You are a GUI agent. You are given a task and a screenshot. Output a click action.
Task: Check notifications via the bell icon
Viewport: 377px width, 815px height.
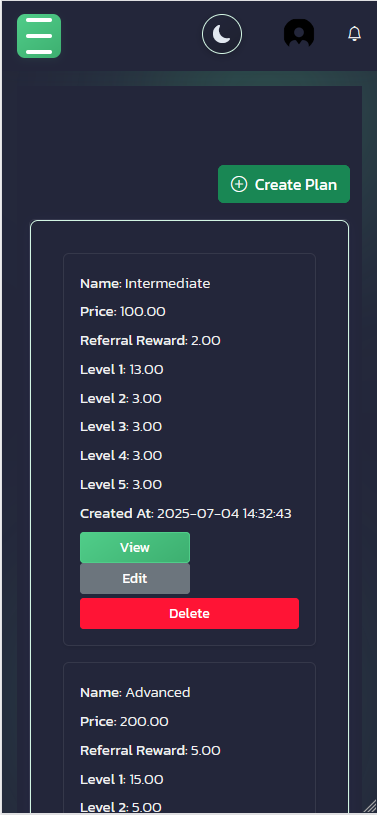click(354, 34)
